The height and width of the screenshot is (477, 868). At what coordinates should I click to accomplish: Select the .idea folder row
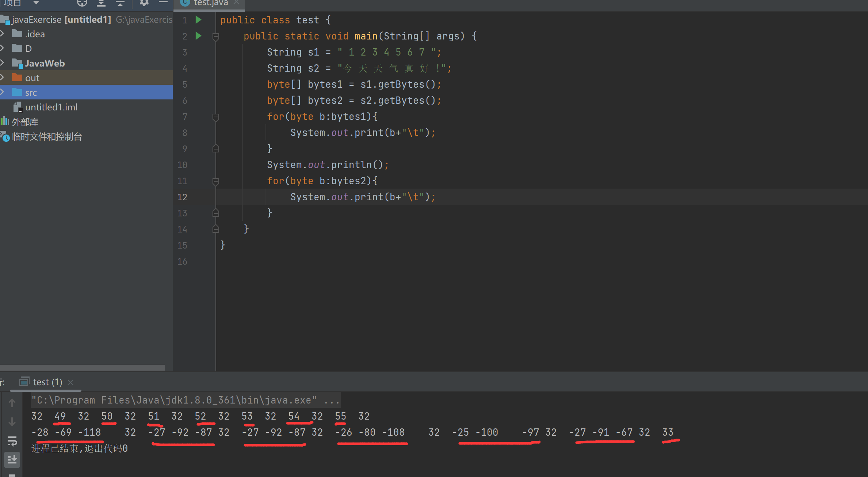click(x=86, y=34)
